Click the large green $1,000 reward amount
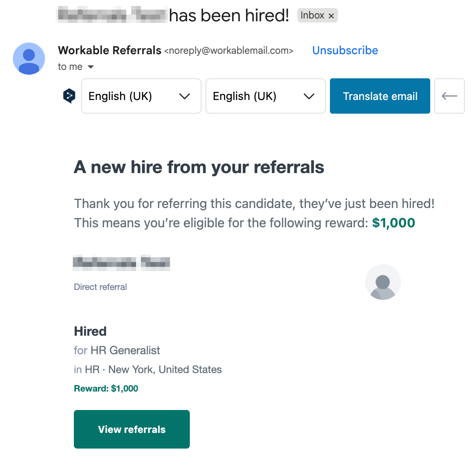Viewport: 476px width, 461px height. tap(393, 223)
